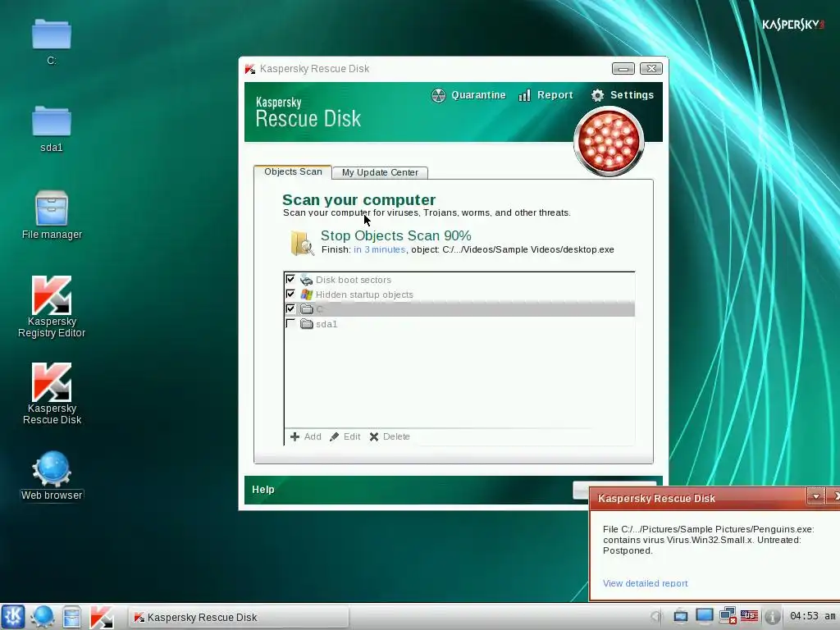Click Stop Objects Scan link
The width and height of the screenshot is (840, 630).
(x=396, y=235)
